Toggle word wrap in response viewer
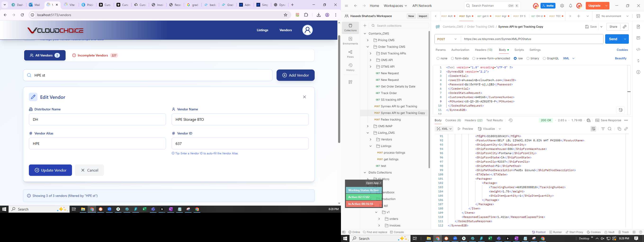Image resolution: width=644 pixels, height=242 pixels. click(x=593, y=129)
